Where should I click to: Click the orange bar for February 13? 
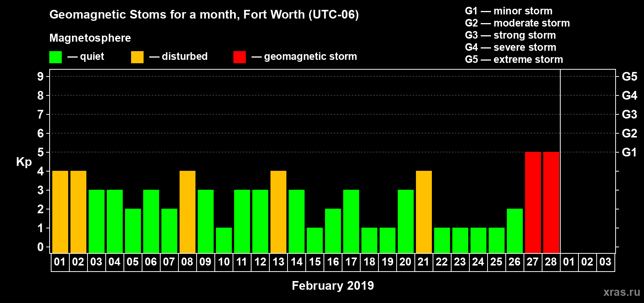(x=278, y=212)
